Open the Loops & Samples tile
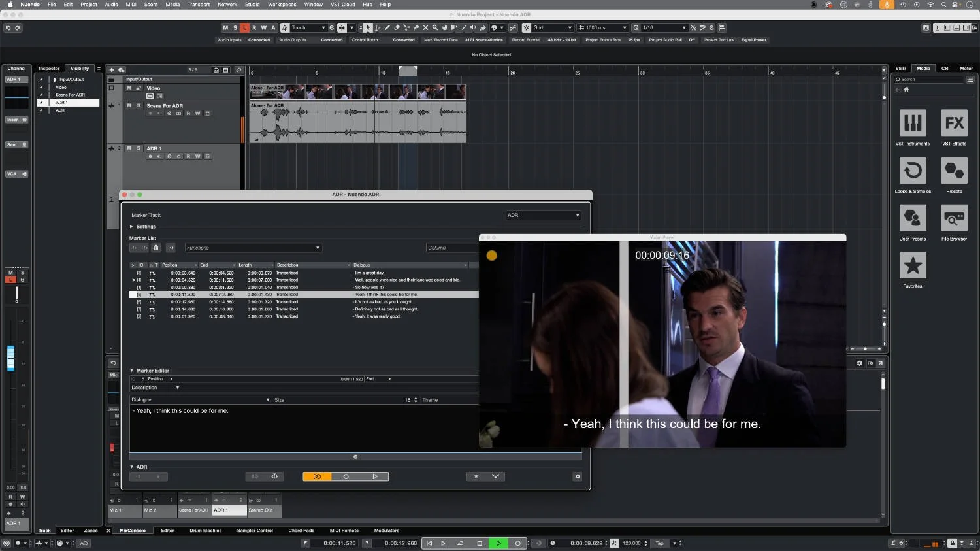Viewport: 980px width, 551px height. point(913,175)
